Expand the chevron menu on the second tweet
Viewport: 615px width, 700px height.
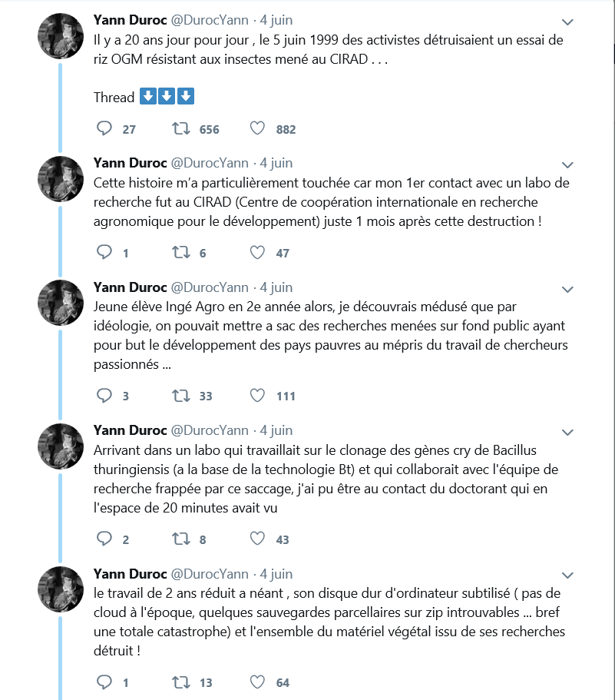pos(567,164)
